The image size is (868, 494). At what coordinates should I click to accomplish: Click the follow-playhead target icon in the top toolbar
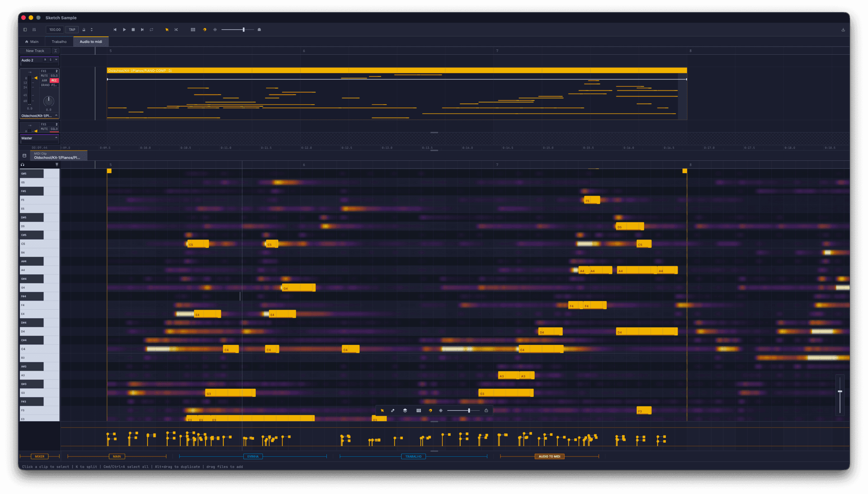(x=215, y=30)
